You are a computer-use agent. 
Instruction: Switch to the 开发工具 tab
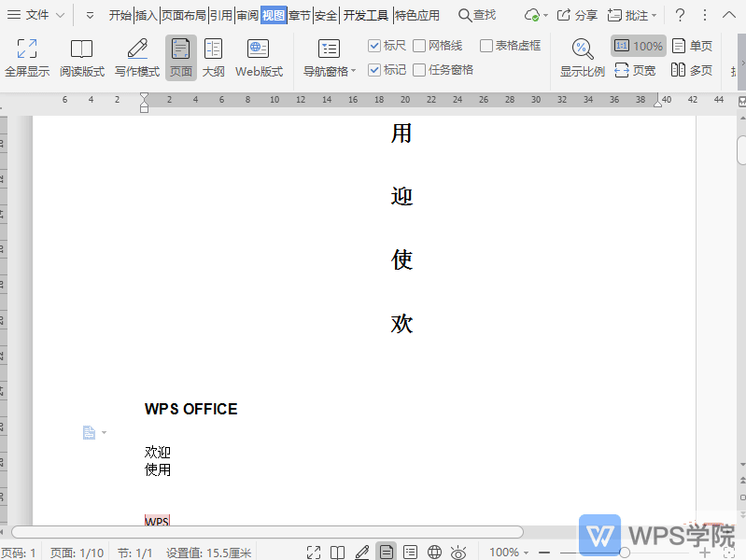pyautogui.click(x=366, y=16)
